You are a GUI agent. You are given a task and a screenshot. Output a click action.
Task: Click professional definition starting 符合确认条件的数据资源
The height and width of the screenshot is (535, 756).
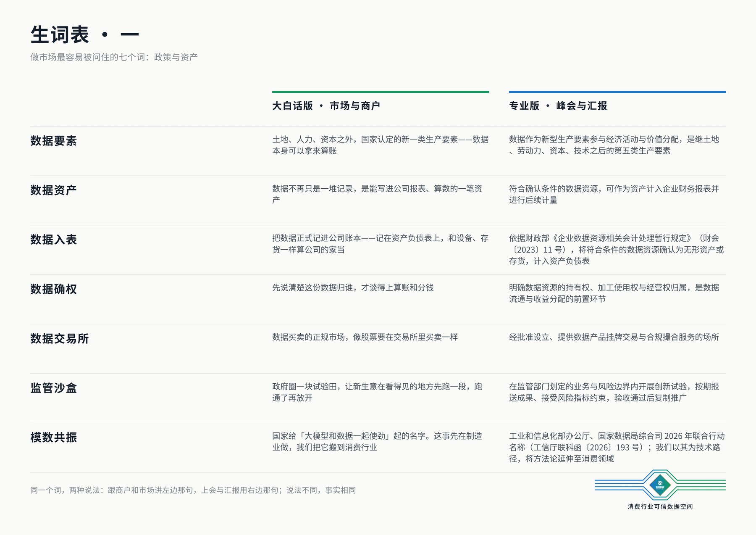click(614, 194)
